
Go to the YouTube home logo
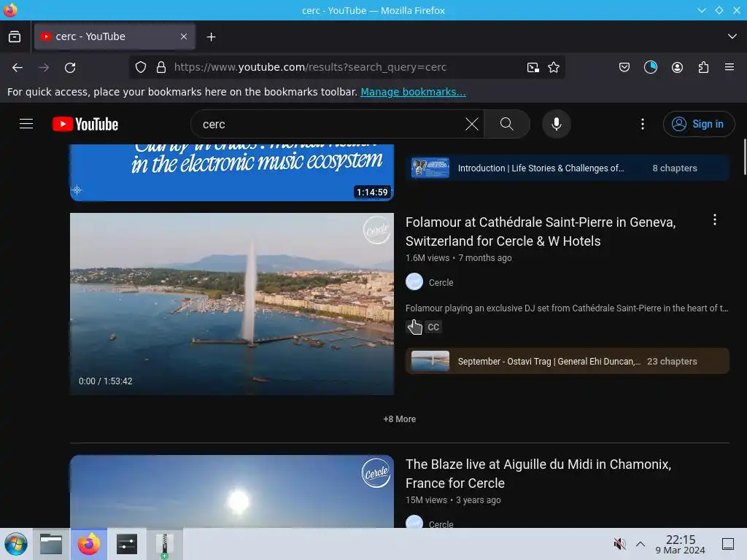[x=85, y=124]
